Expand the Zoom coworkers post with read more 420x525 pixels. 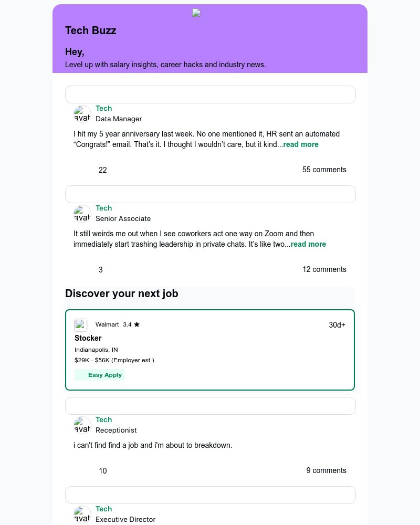click(x=308, y=244)
